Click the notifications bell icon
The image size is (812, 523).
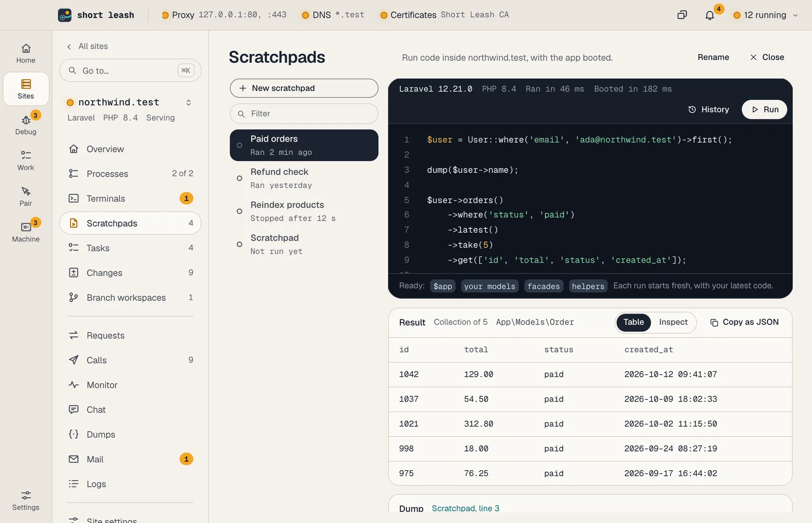709,15
